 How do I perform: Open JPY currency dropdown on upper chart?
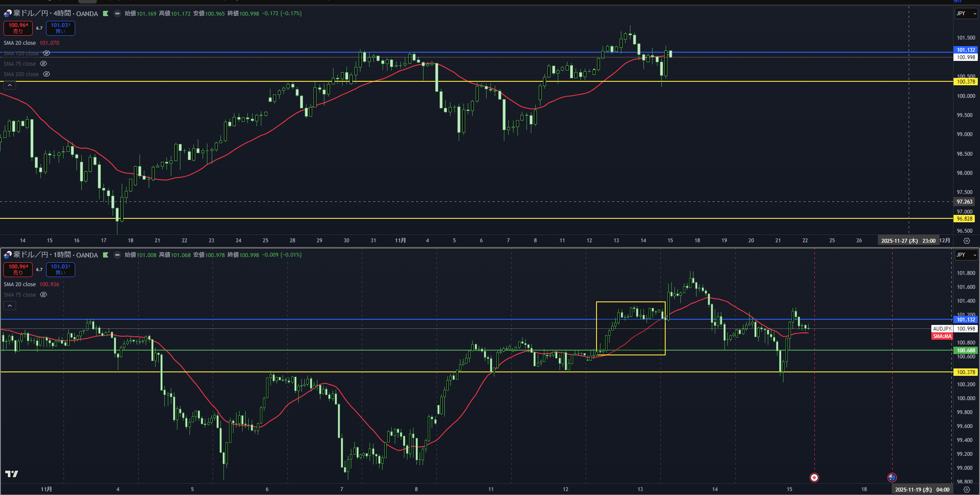pos(966,13)
